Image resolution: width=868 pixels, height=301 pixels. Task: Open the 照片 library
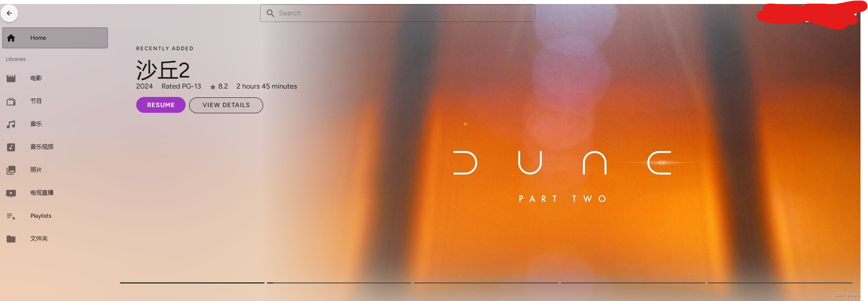(x=55, y=170)
